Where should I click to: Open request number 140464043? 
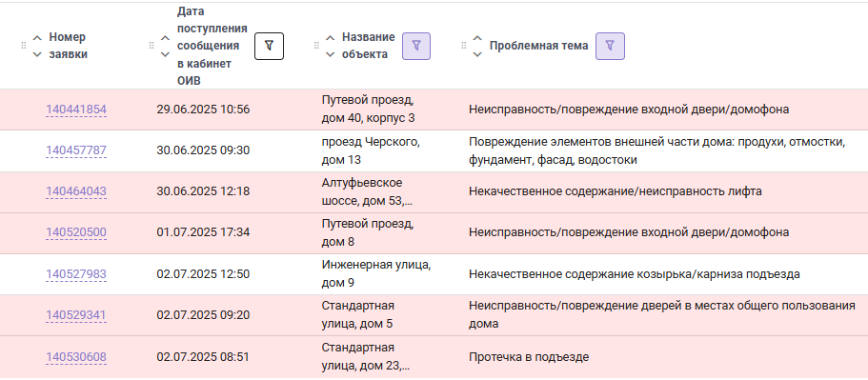[76, 192]
